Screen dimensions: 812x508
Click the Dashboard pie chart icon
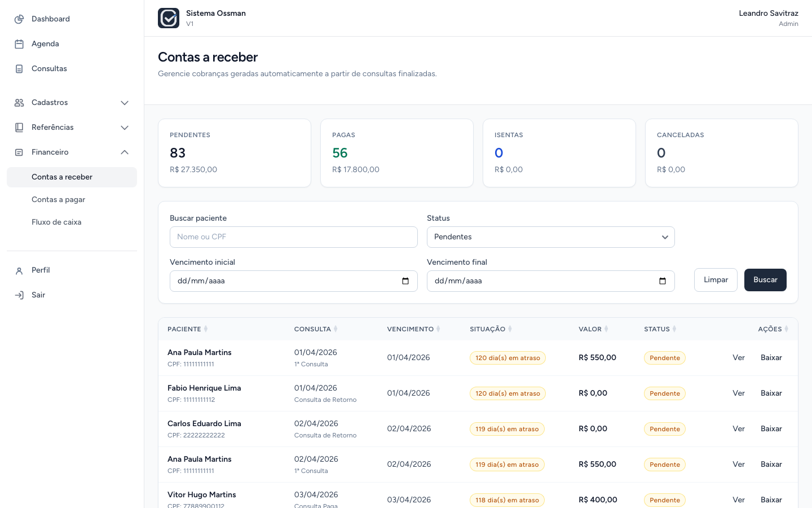tap(19, 19)
